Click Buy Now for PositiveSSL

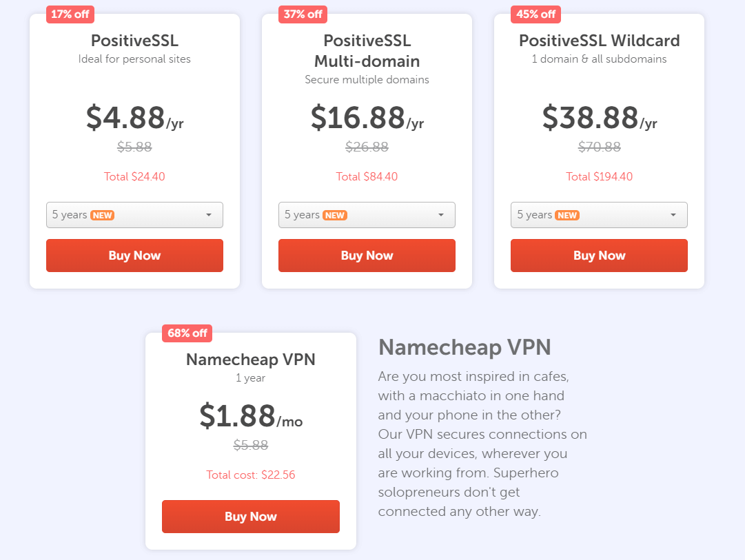point(134,256)
